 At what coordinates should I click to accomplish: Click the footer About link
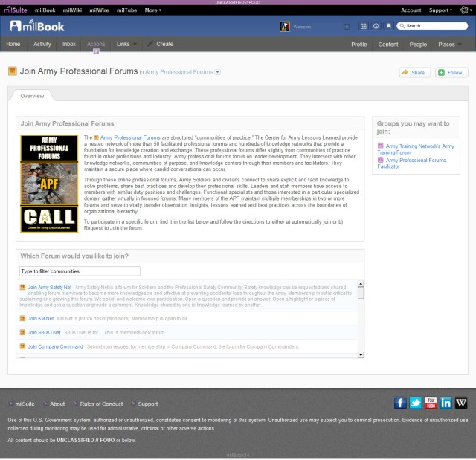click(x=57, y=404)
